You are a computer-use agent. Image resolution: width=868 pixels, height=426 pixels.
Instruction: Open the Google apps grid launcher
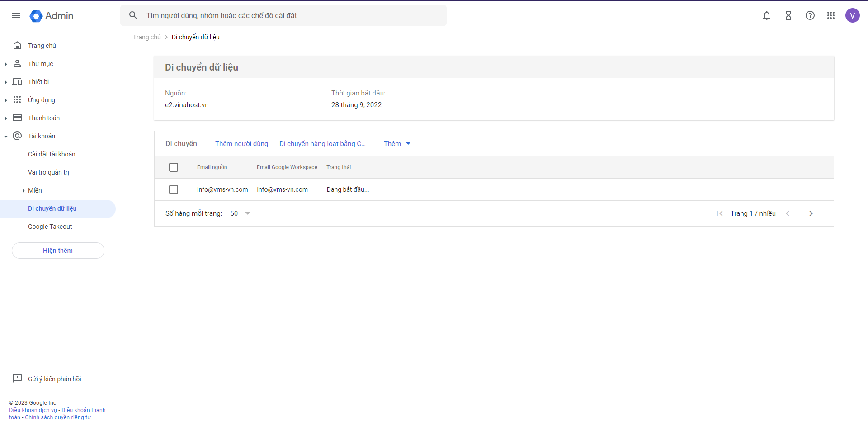831,15
